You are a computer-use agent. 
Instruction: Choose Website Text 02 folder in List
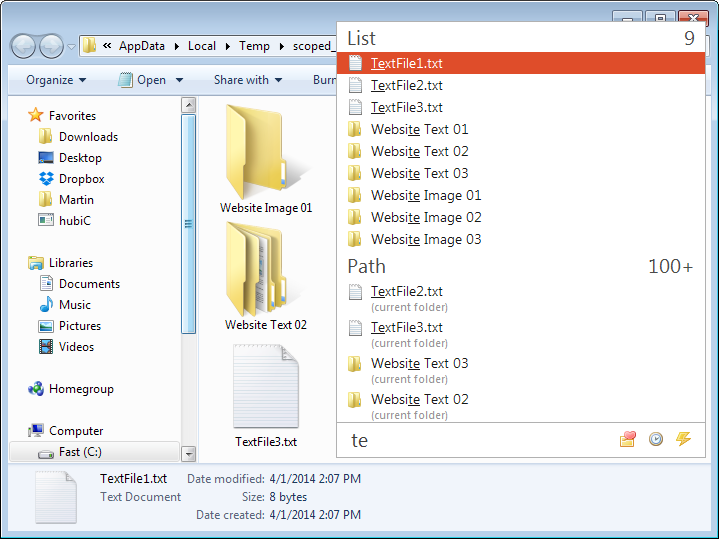[520, 151]
